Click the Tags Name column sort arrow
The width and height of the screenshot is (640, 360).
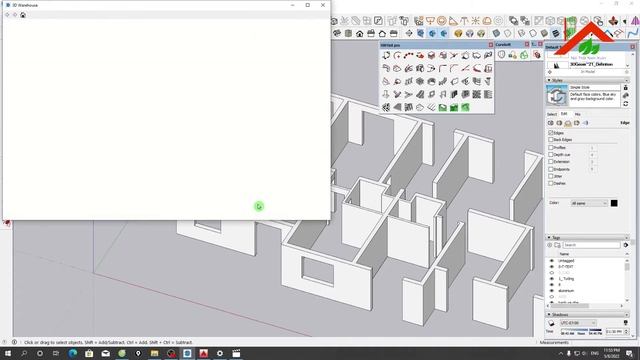(627, 254)
